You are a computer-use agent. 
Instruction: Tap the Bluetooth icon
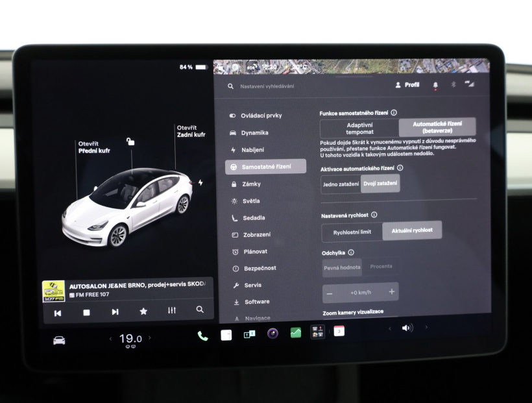(x=453, y=84)
